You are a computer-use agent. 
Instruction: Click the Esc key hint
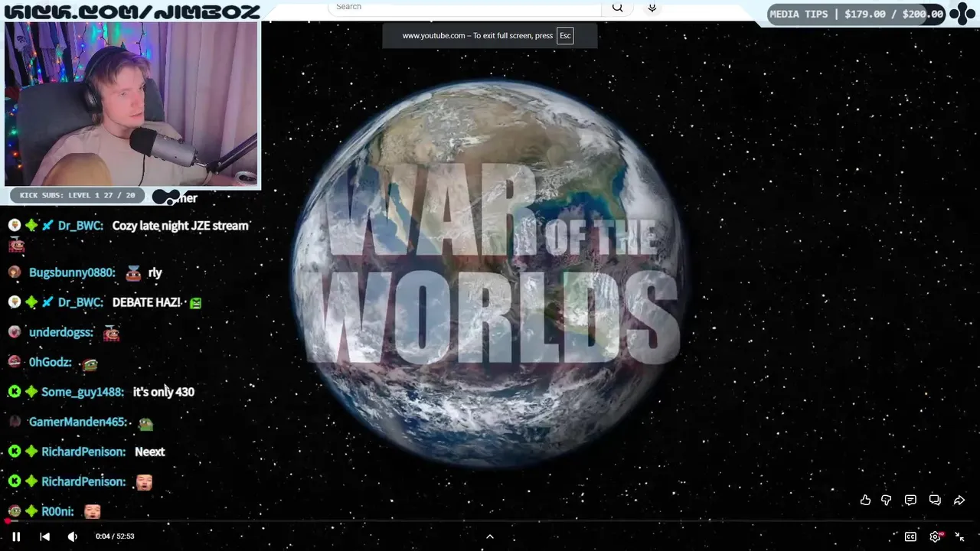[x=565, y=35]
